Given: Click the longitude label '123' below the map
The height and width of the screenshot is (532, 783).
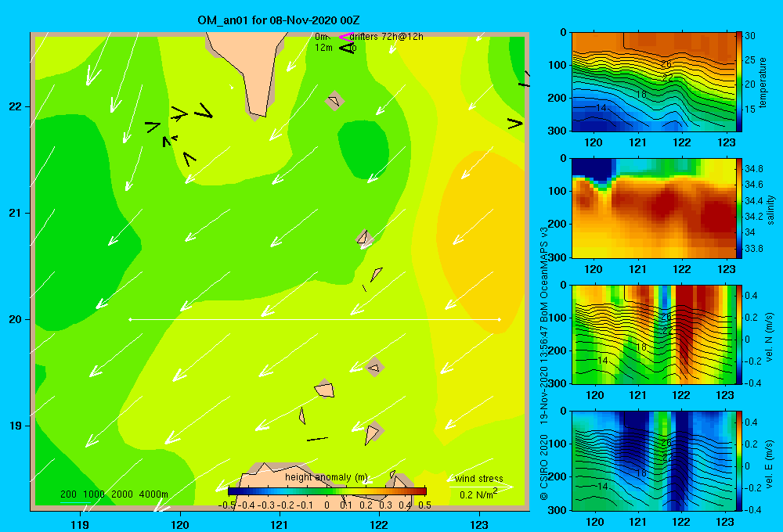Looking at the screenshot, I should click(x=479, y=524).
